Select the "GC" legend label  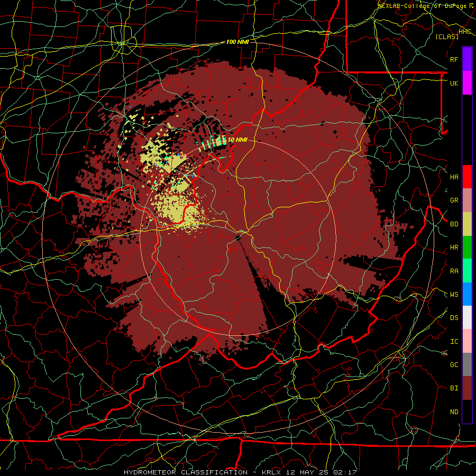[454, 364]
